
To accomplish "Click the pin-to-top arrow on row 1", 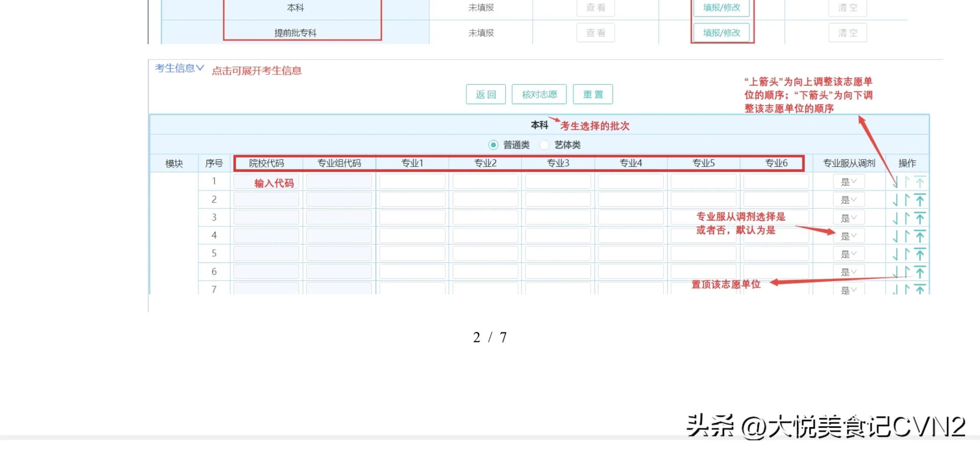I will (x=920, y=181).
